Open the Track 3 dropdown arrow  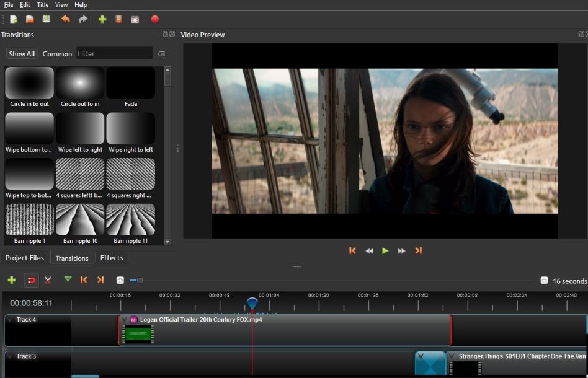click(10, 356)
